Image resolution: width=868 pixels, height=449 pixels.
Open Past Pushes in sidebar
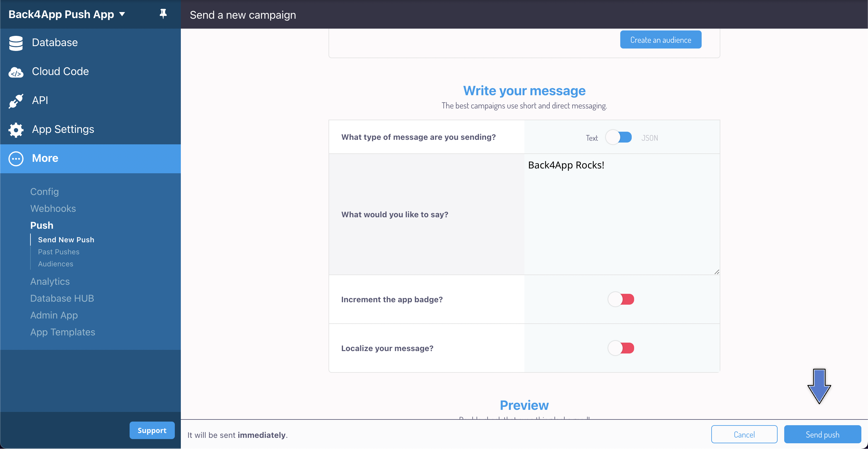pyautogui.click(x=59, y=252)
